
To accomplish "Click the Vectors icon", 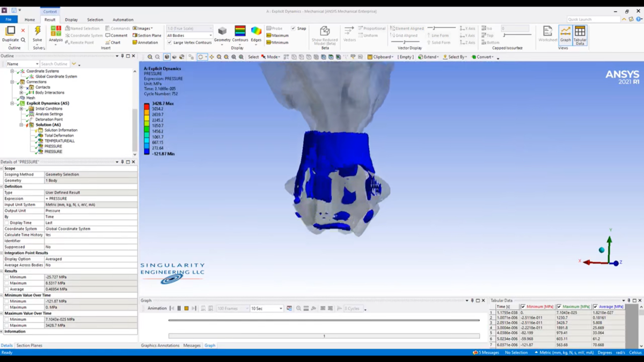I will pos(349,31).
